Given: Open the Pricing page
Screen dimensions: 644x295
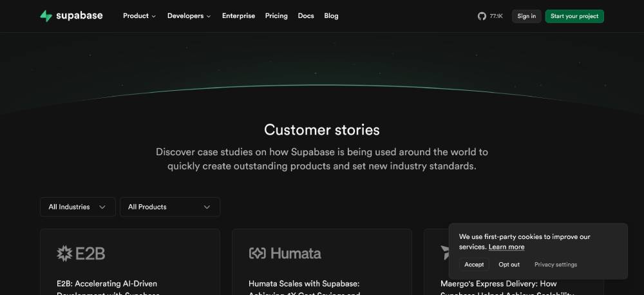Looking at the screenshot, I should coord(276,16).
